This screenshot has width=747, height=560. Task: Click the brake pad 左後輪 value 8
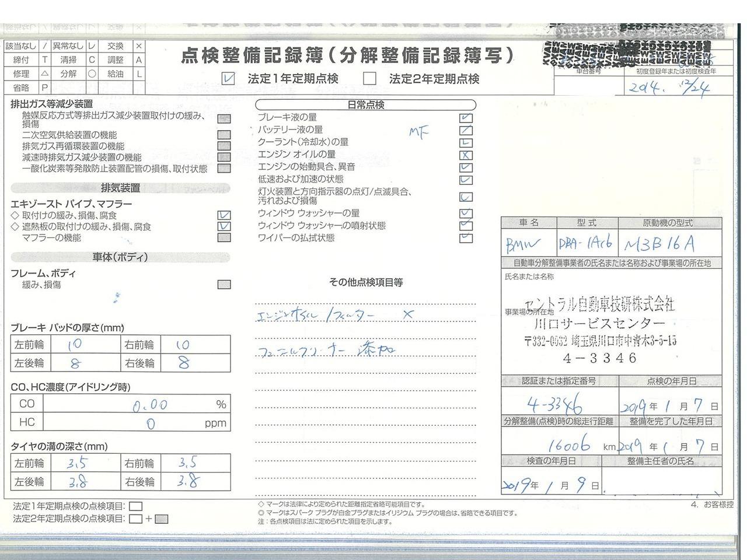click(x=75, y=363)
